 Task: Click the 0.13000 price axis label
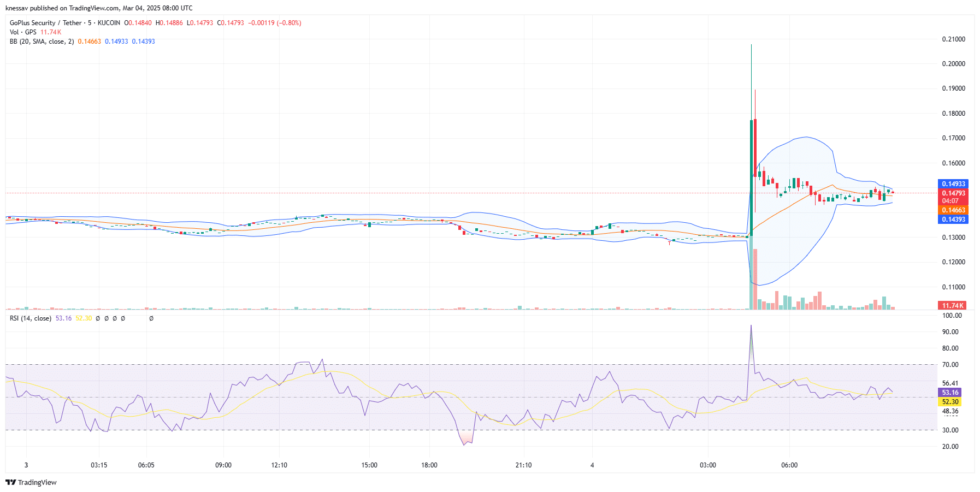(x=954, y=238)
